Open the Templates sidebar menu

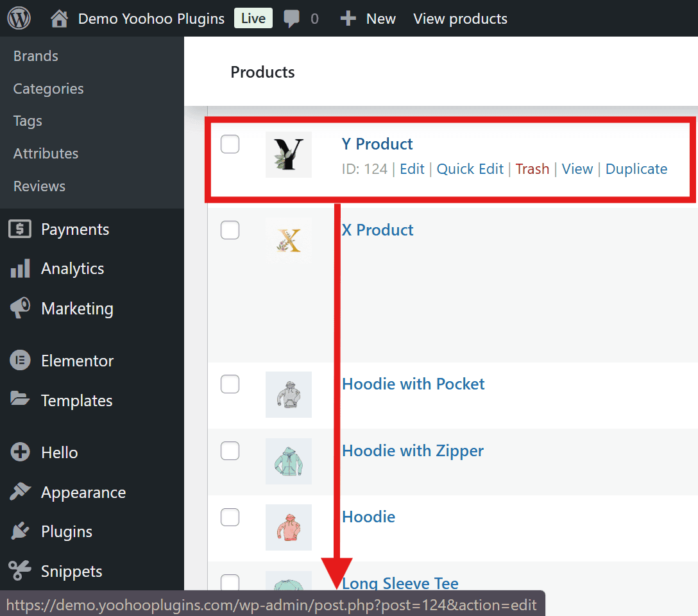pyautogui.click(x=76, y=400)
